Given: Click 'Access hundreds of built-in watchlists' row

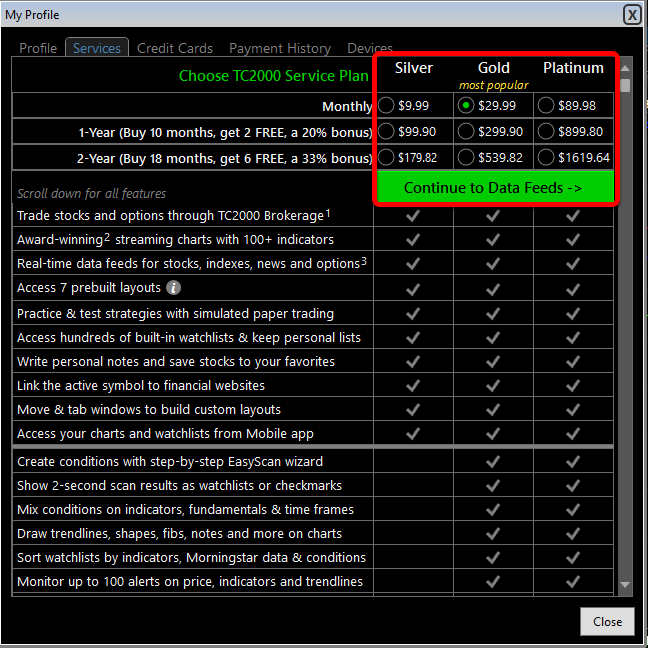Looking at the screenshot, I should (193, 337).
